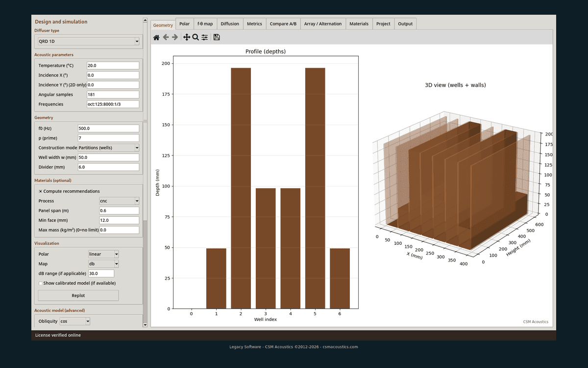
Task: Open the f-θ map tab
Action: pos(205,24)
